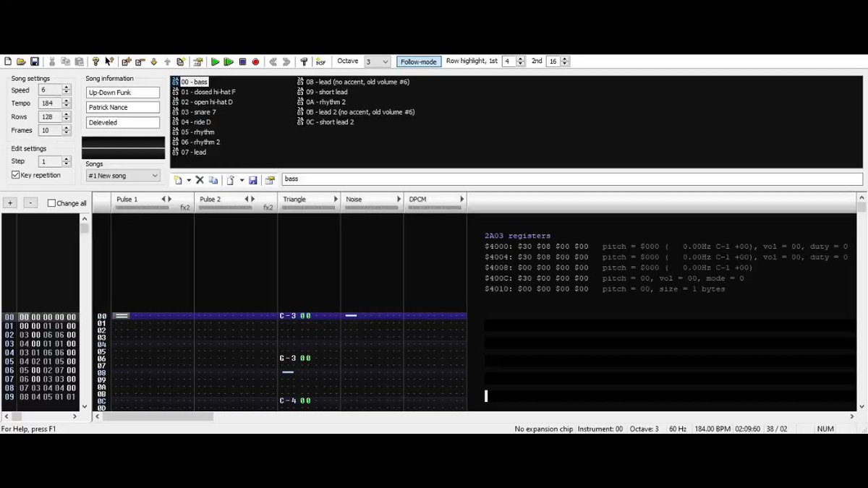Toggle record edit mode with the red circle
The width and height of the screenshot is (868, 488).
click(x=255, y=62)
